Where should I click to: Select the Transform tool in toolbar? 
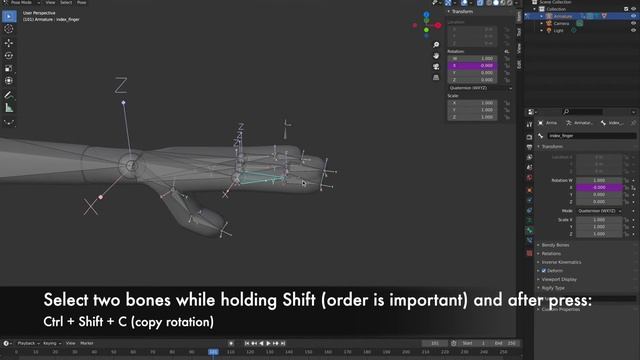click(9, 81)
